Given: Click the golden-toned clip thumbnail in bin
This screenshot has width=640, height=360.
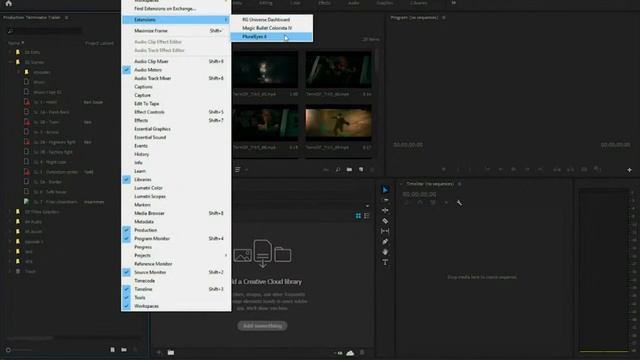Looking at the screenshot, I should pos(338,123).
